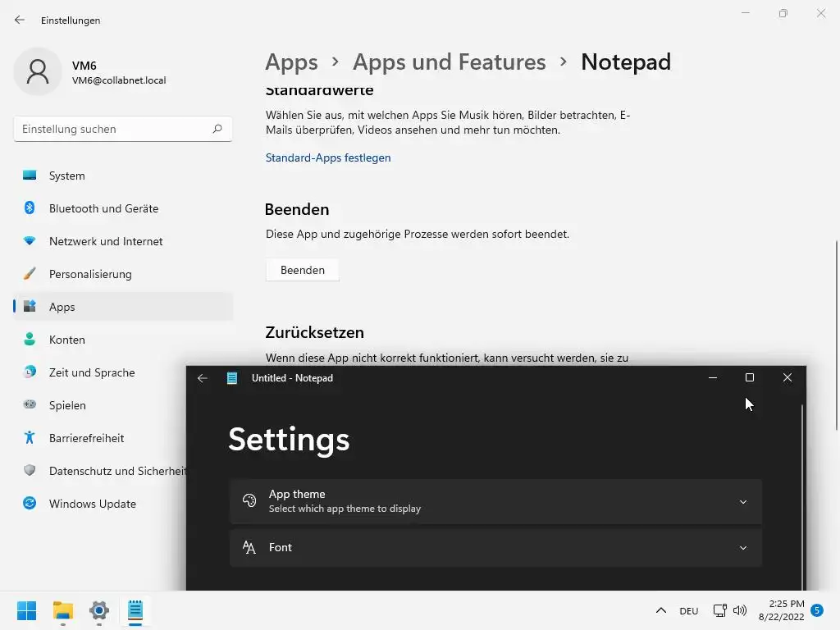Screen dimensions: 840x630
Task: Click the Bluetooth icon in sidebar
Action: (x=30, y=208)
